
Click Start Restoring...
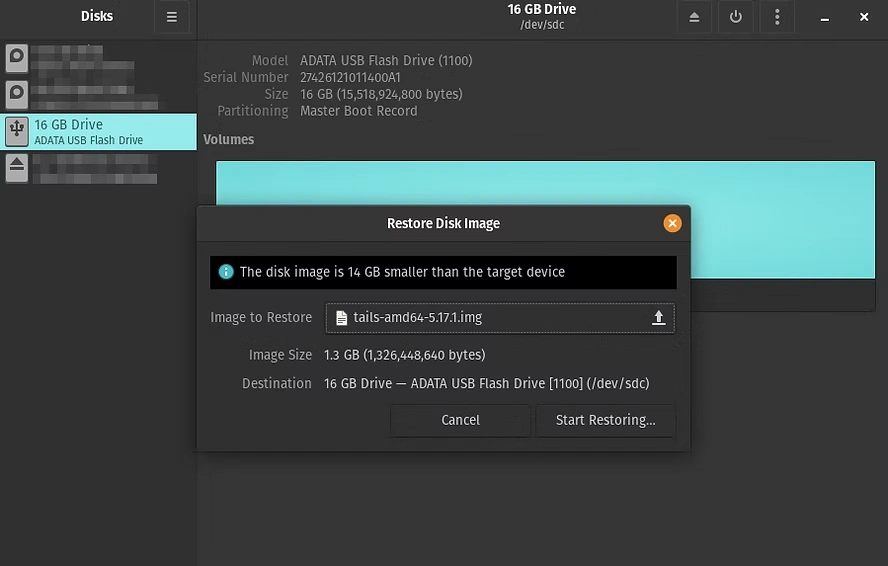pos(605,420)
